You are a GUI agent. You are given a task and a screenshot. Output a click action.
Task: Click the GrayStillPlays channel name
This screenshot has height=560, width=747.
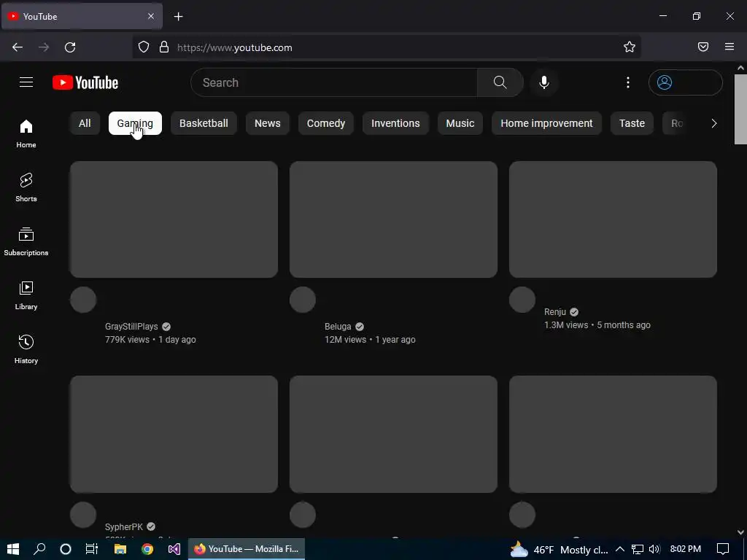click(131, 327)
